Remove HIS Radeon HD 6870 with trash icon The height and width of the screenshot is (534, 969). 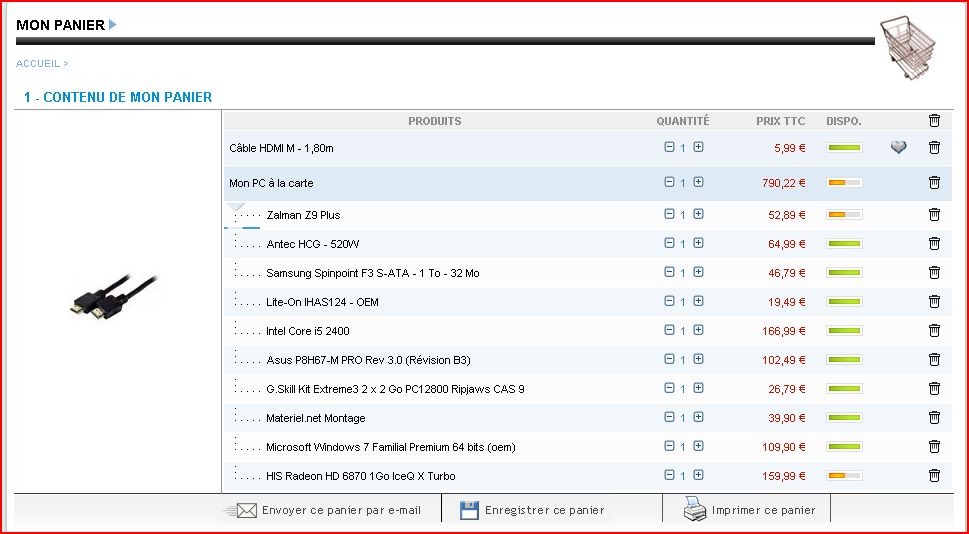coord(934,476)
